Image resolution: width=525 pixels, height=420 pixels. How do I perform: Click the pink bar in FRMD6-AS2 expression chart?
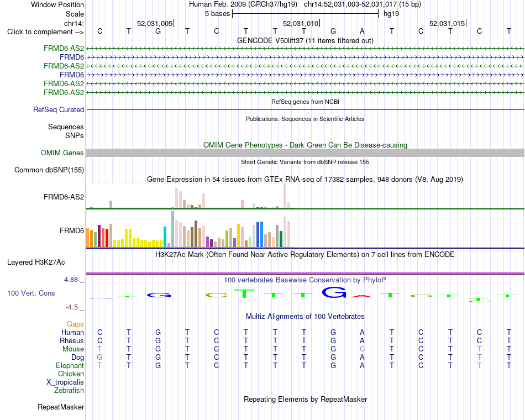(x=242, y=204)
